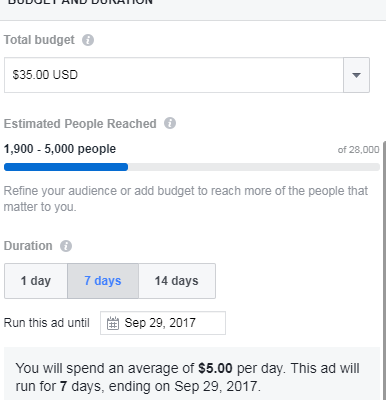This screenshot has height=400, width=386.
Task: Select the 14 days duration option
Action: coord(177,281)
